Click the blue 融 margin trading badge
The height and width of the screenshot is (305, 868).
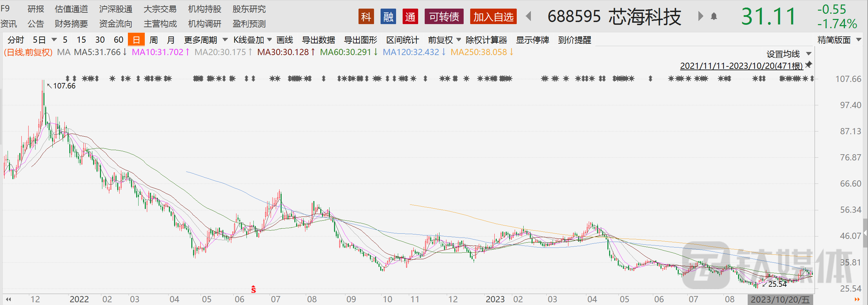point(388,17)
